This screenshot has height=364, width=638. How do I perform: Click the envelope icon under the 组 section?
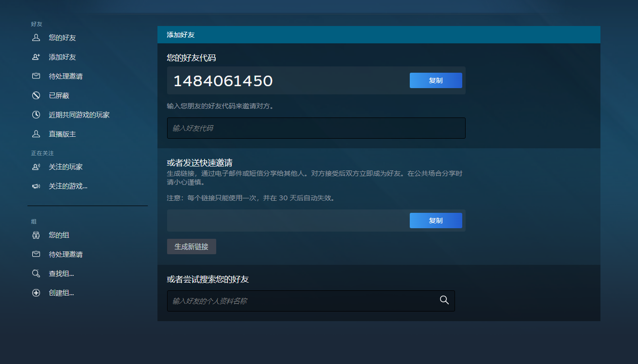click(x=36, y=254)
